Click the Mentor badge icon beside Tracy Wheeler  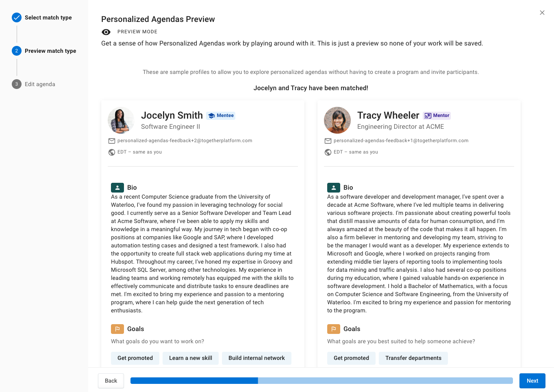point(428,116)
